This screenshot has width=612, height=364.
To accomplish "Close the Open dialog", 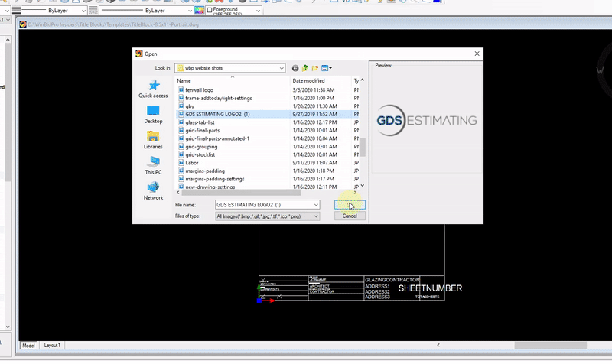I will pyautogui.click(x=477, y=54).
